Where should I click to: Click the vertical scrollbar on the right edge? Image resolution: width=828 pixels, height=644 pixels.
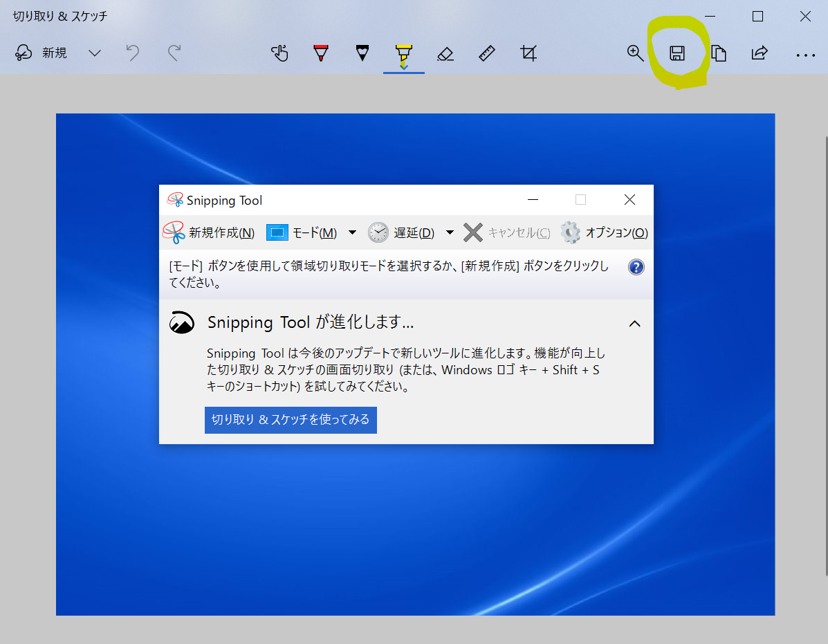[x=826, y=356]
